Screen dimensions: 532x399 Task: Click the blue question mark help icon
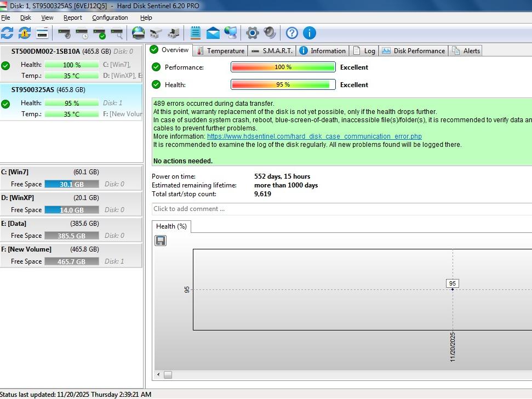coord(292,33)
